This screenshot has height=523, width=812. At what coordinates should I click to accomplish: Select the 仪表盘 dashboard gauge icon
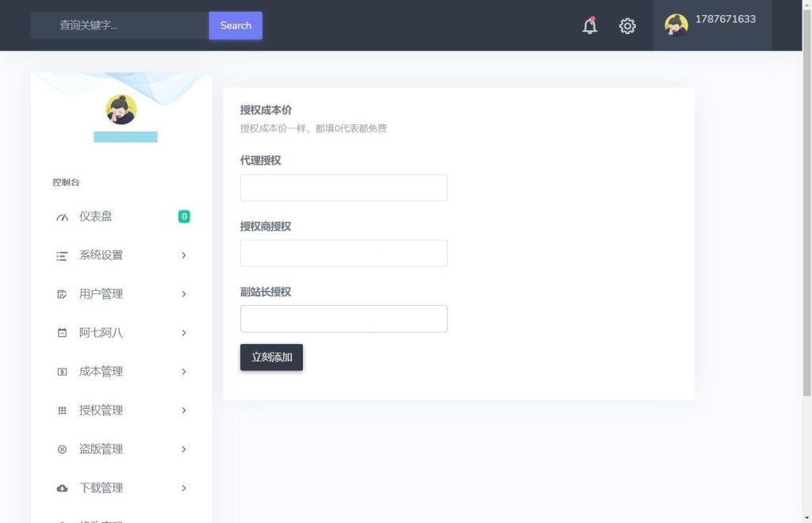(62, 216)
